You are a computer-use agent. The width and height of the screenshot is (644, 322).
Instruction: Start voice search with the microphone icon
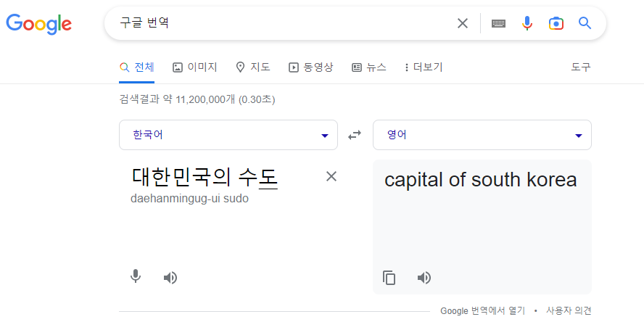[527, 23]
